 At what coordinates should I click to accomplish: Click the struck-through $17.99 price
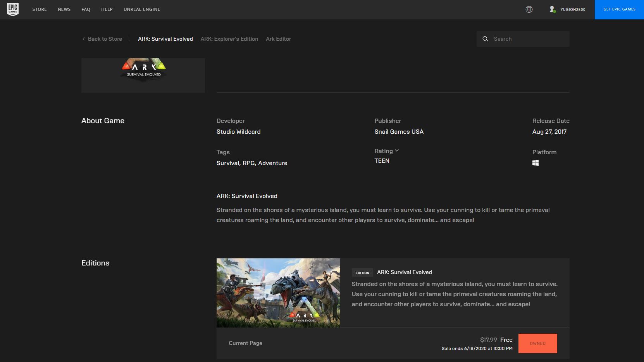click(x=489, y=340)
